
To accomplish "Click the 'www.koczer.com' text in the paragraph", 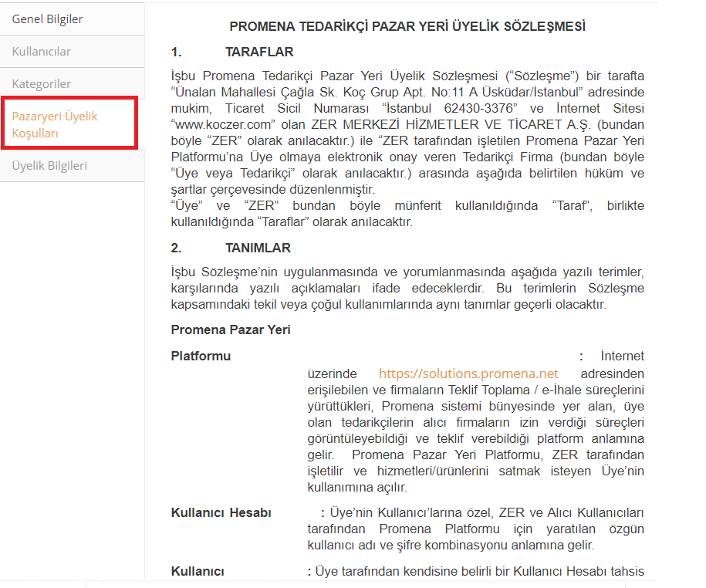I will pyautogui.click(x=223, y=125).
